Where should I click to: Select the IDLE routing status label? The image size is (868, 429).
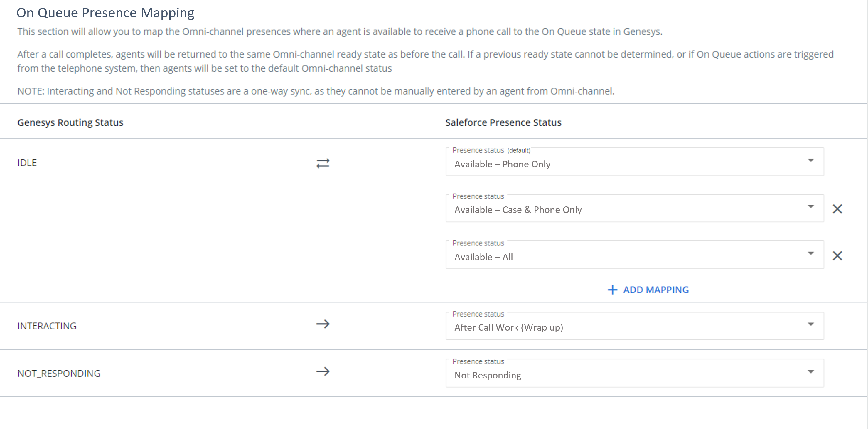click(x=27, y=163)
